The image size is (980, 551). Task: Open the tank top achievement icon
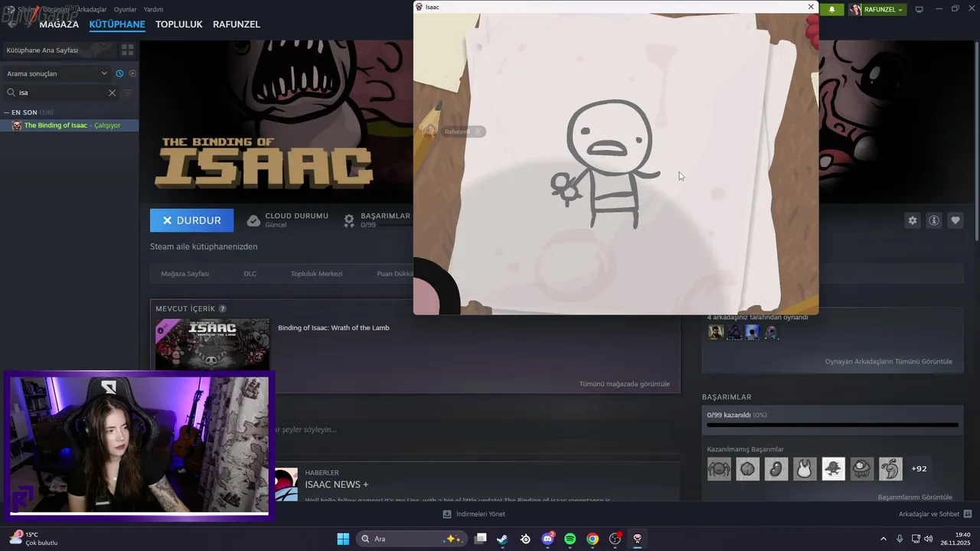[x=805, y=468]
